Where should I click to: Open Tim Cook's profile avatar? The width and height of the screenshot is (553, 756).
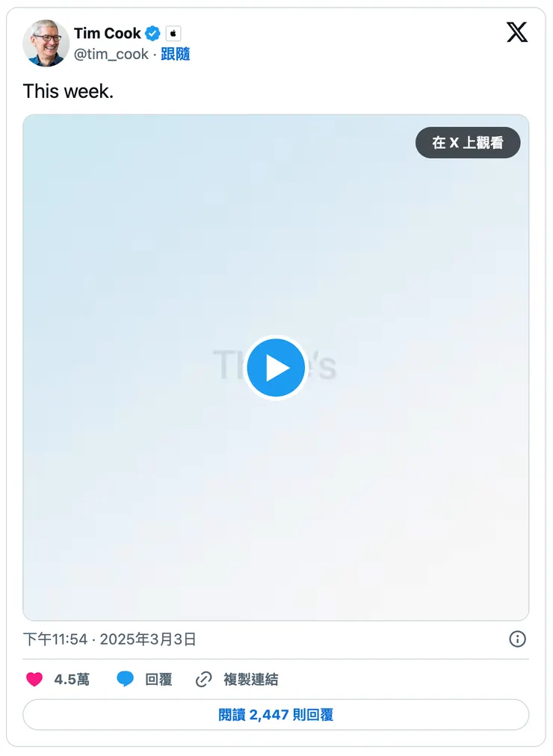click(x=46, y=43)
